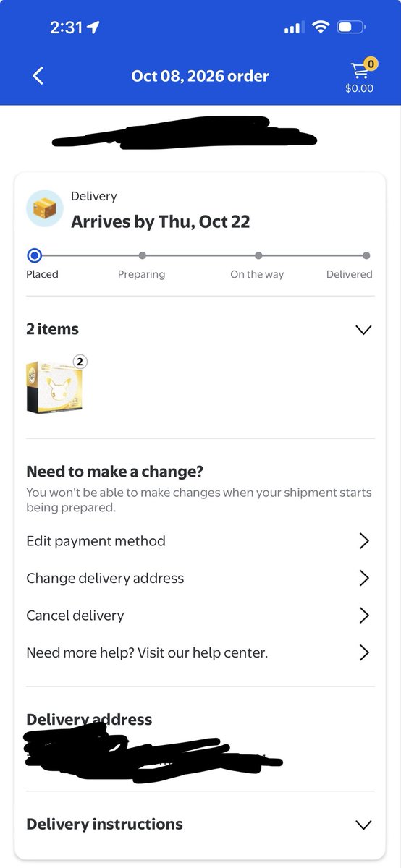
Task: Collapse the 2 items section chevron
Action: 363,330
